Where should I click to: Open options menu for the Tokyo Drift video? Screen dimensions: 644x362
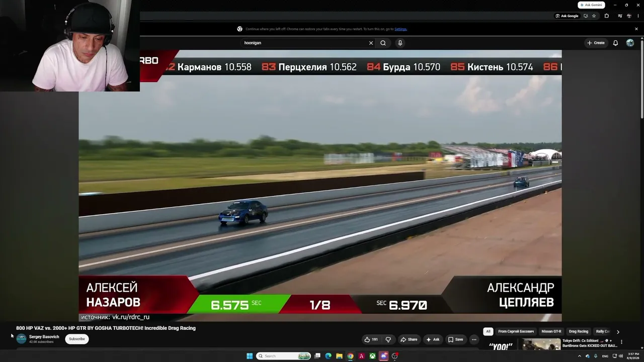pyautogui.click(x=621, y=342)
